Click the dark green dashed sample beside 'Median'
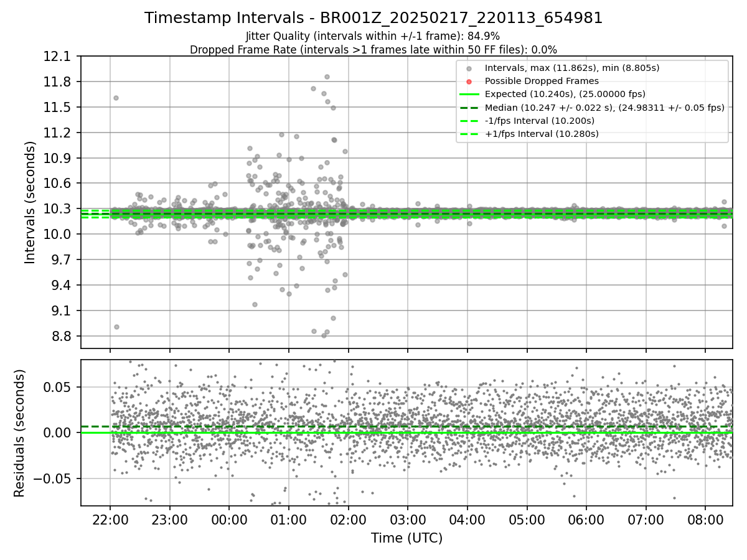747x560 pixels. pos(469,107)
